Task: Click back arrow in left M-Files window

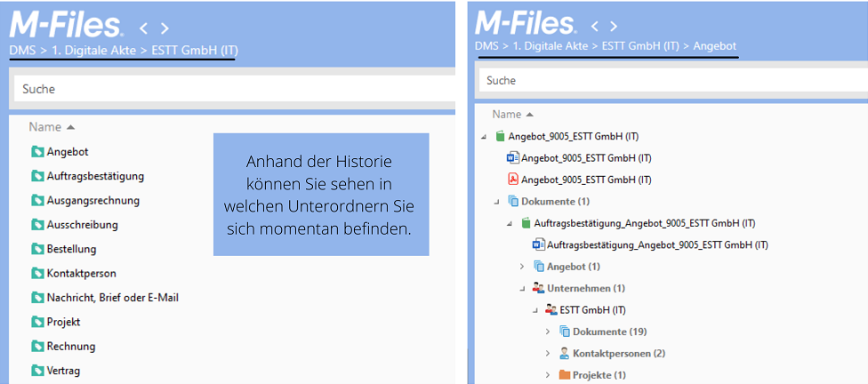Action: [x=144, y=29]
